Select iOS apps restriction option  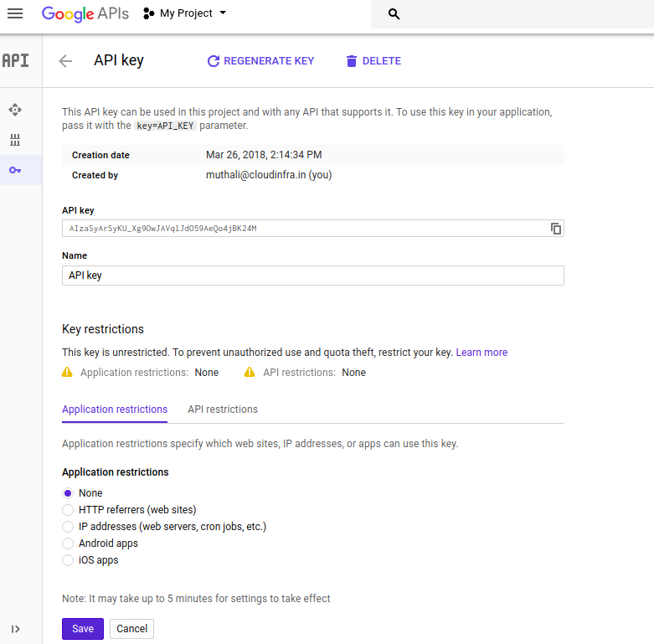point(68,559)
